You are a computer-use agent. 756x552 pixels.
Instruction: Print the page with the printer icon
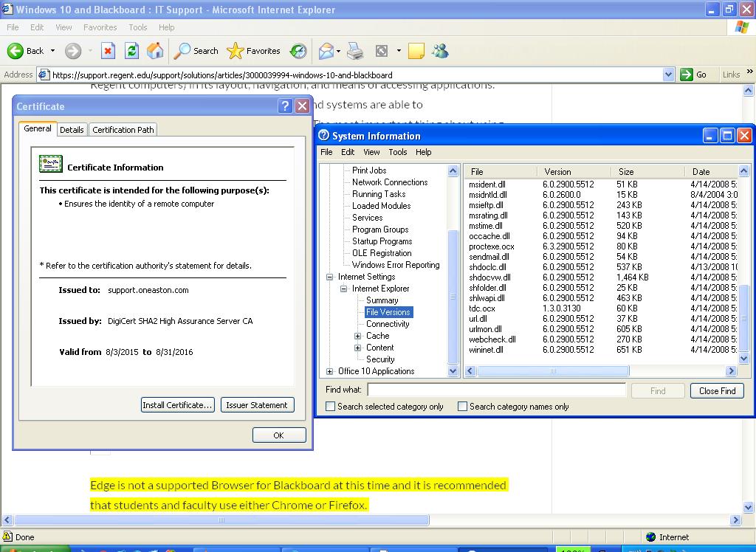pos(355,51)
